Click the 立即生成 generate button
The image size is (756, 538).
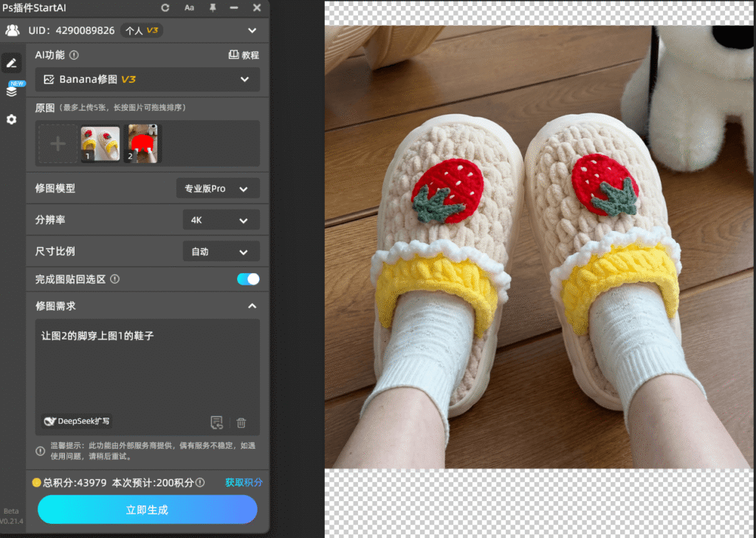coord(148,509)
